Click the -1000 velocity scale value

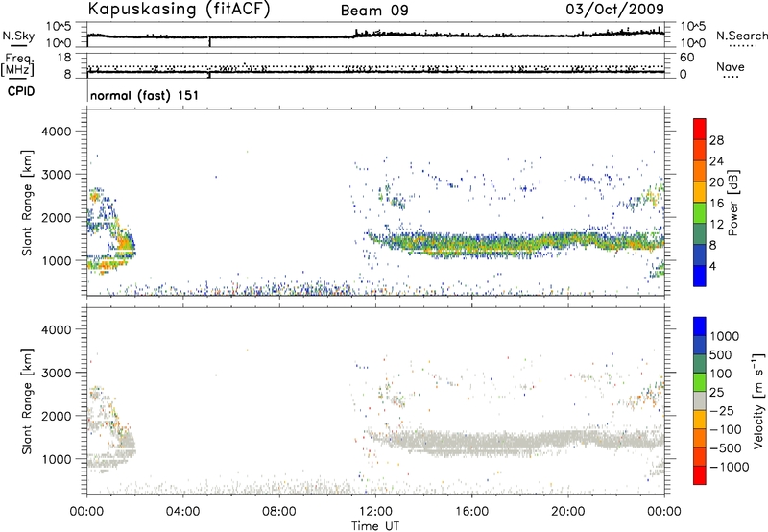point(730,467)
